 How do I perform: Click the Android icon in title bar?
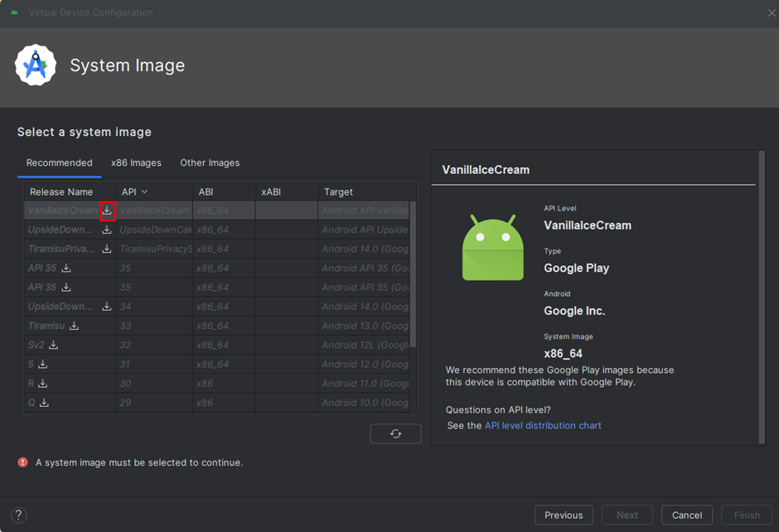(14, 12)
